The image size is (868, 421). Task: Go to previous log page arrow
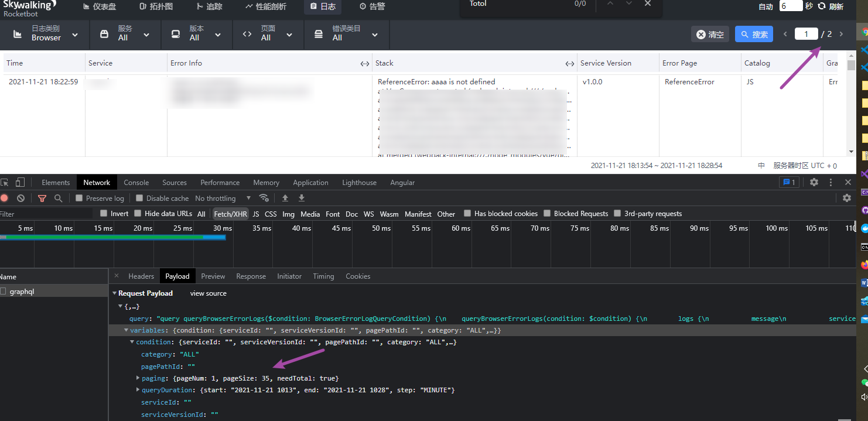785,34
